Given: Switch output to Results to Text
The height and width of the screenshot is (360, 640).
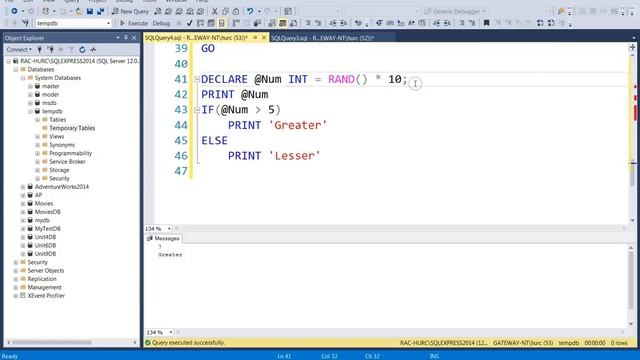Looking at the screenshot, I should point(272,23).
